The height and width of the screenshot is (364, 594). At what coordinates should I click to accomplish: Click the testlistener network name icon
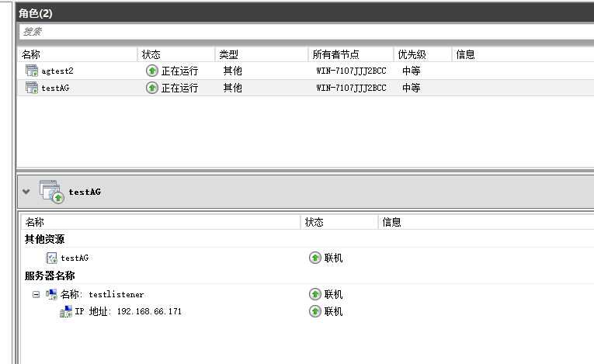click(51, 294)
